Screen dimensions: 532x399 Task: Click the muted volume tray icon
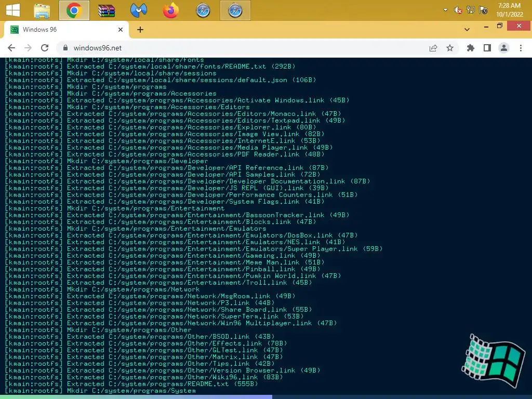click(x=458, y=10)
